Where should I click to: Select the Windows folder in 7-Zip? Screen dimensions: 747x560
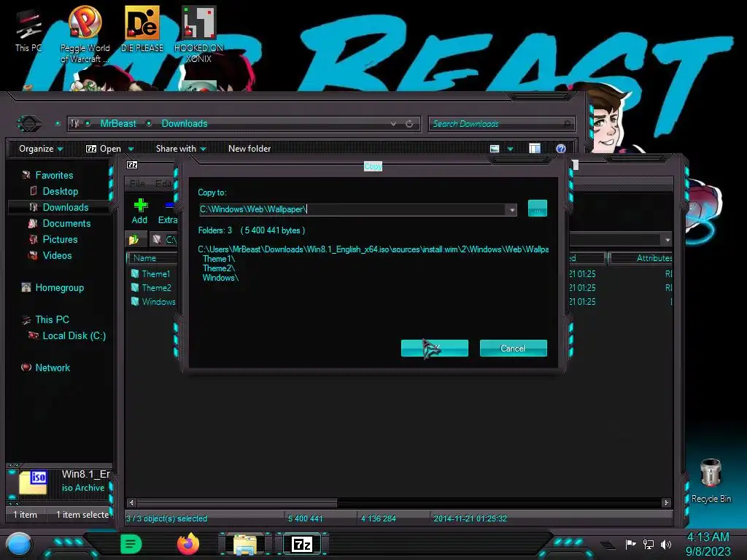158,301
